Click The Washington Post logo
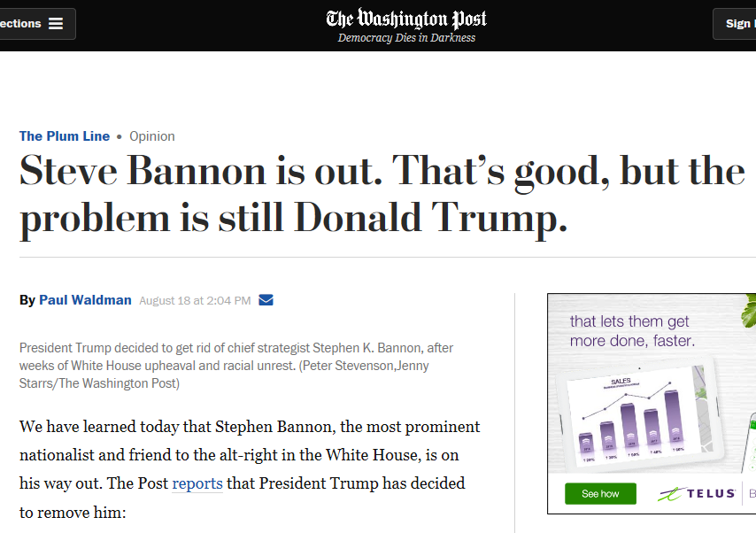The height and width of the screenshot is (533, 756). [x=406, y=19]
